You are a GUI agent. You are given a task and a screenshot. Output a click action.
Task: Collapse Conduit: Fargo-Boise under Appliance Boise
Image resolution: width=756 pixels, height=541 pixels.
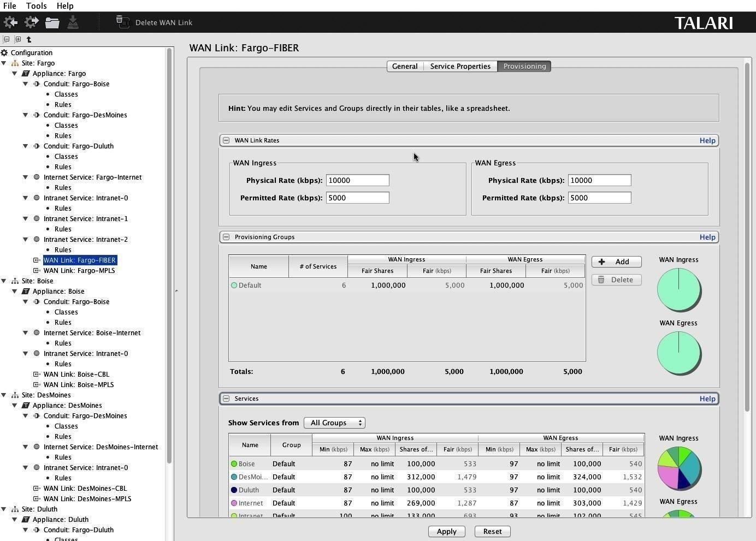point(26,302)
